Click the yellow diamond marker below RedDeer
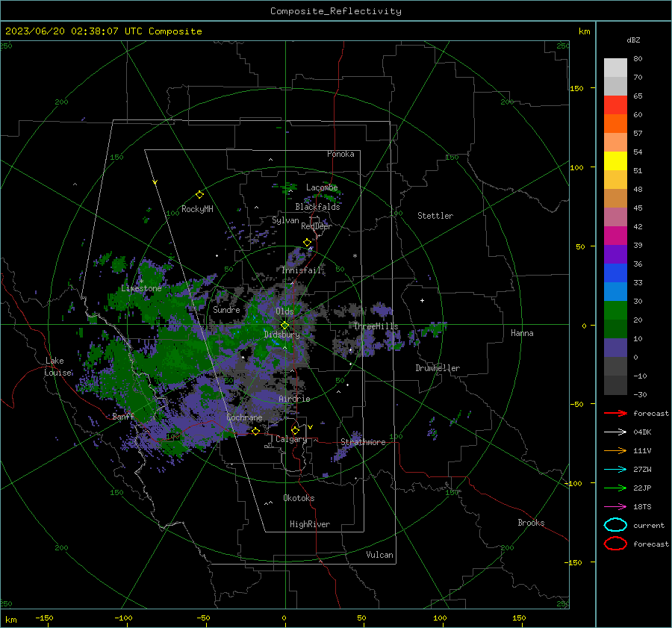This screenshot has width=672, height=628. (308, 243)
